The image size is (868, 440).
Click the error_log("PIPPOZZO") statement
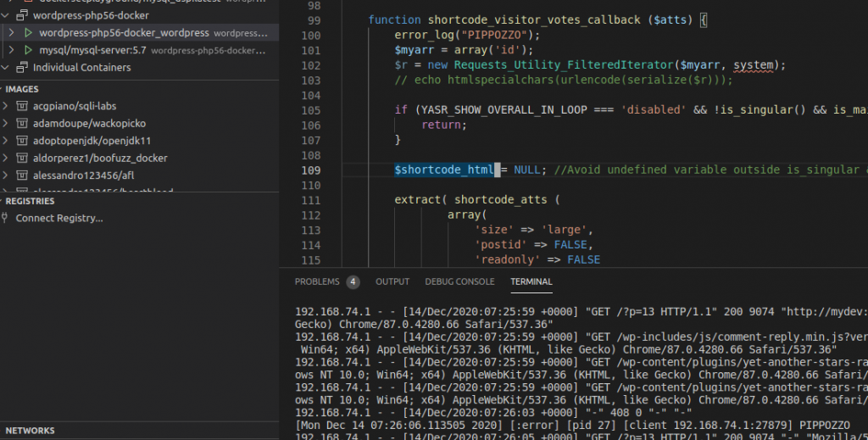[467, 35]
